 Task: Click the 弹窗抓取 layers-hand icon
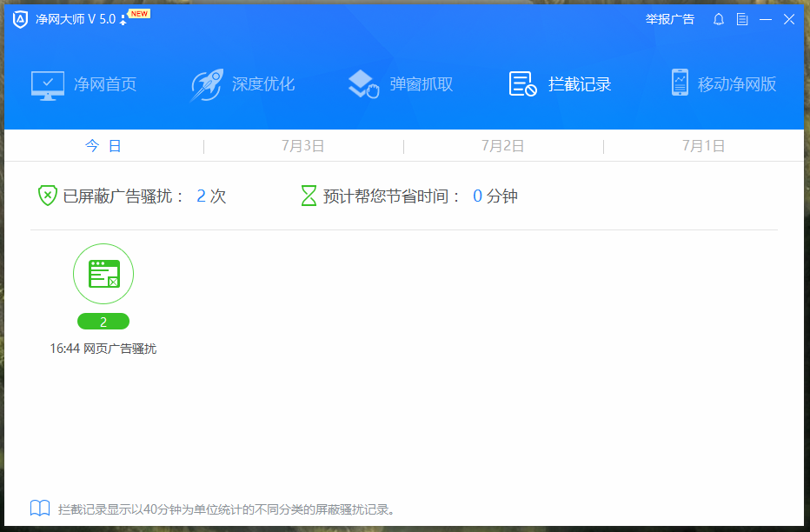pos(363,84)
